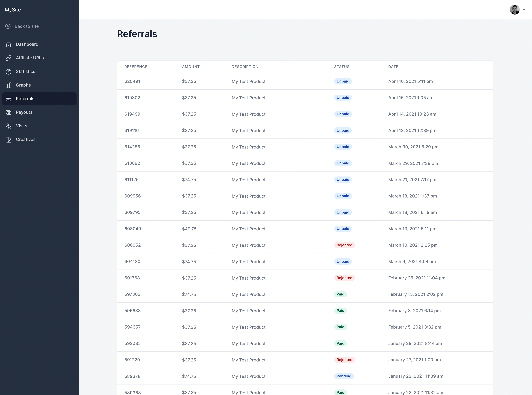Screen dimensions: 532x395
Task: Click the Rejected badge for reference 601768
Action: pyautogui.click(x=344, y=278)
